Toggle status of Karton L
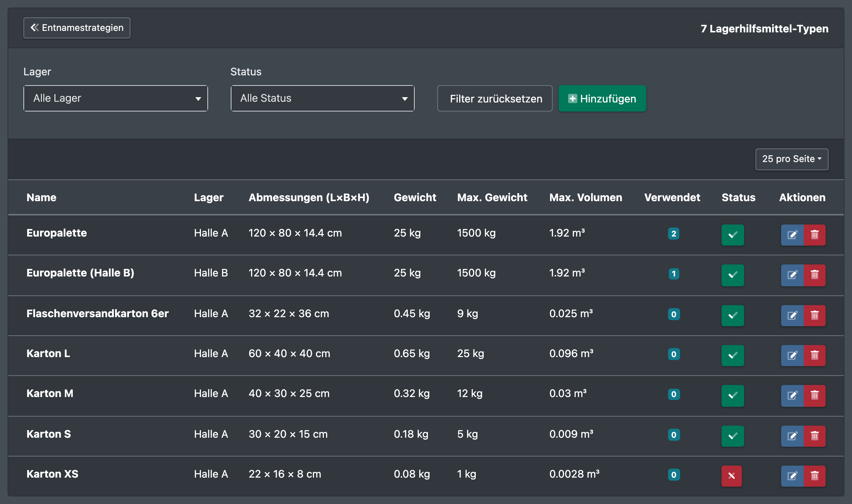Image resolution: width=852 pixels, height=504 pixels. click(732, 355)
